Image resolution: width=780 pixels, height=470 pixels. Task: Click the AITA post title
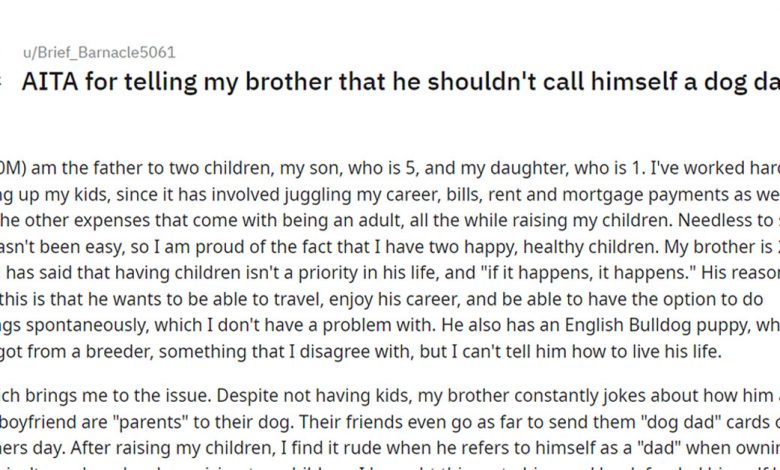(400, 83)
